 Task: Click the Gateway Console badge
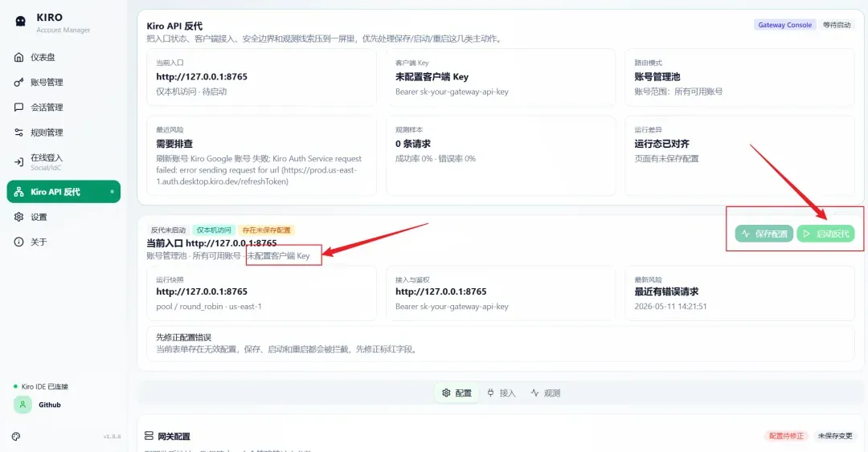pyautogui.click(x=784, y=25)
